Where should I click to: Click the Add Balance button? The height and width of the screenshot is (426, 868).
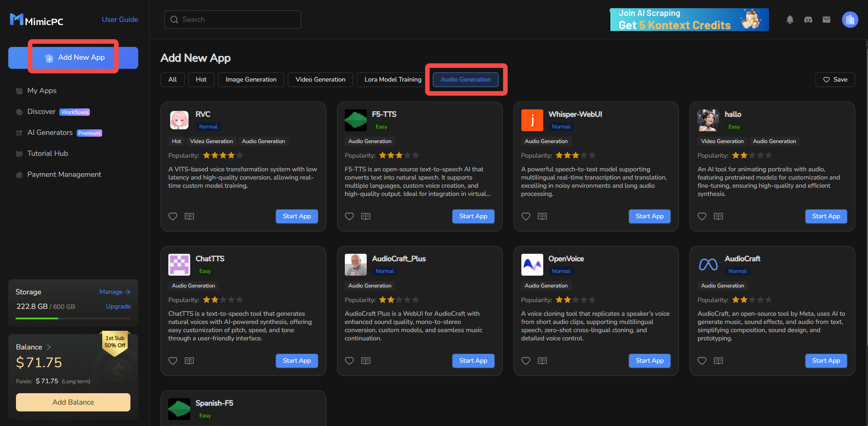[x=73, y=402]
